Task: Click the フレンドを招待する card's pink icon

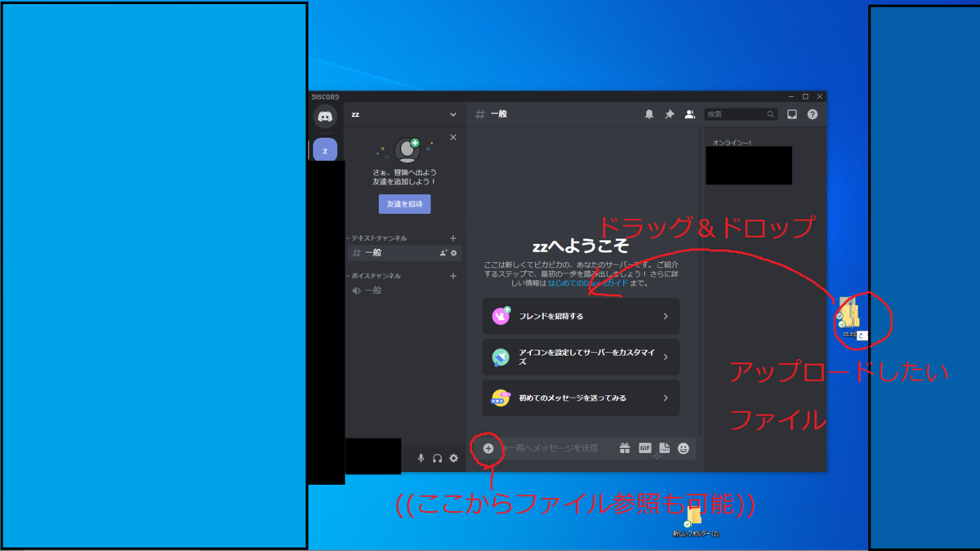Action: pyautogui.click(x=501, y=317)
